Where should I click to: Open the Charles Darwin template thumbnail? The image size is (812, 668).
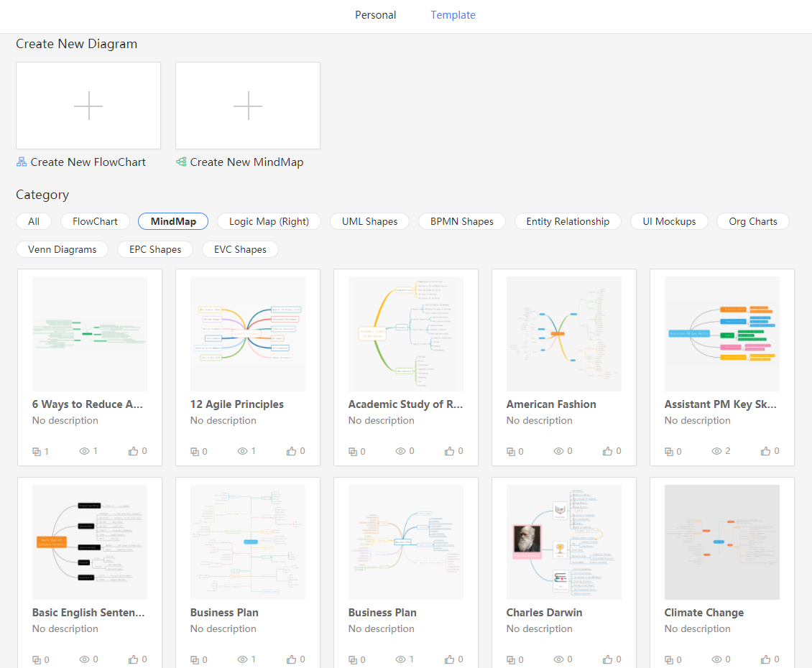[x=564, y=542]
